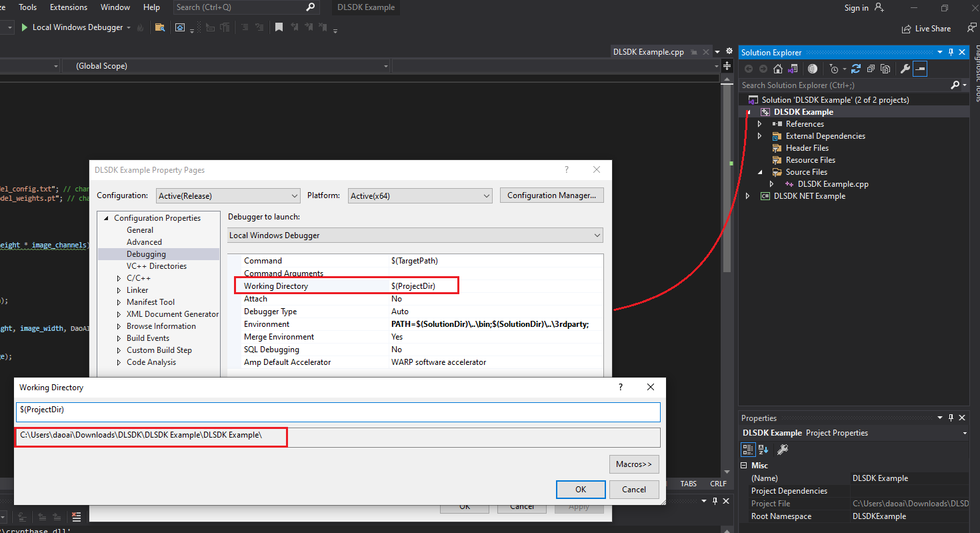Select VC++ Directories property page
Screen dimensions: 980x533
pos(157,266)
